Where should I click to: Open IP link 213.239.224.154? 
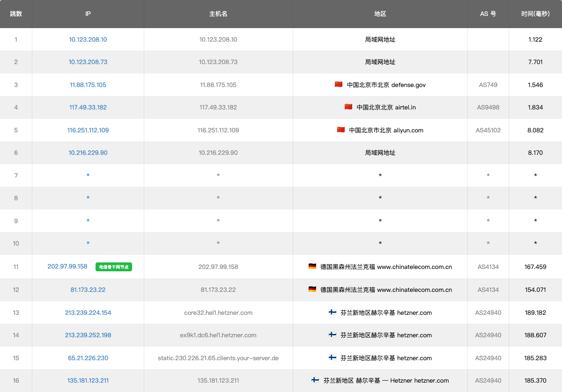point(88,312)
